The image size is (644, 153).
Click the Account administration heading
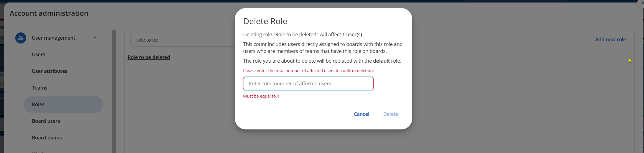click(x=49, y=13)
